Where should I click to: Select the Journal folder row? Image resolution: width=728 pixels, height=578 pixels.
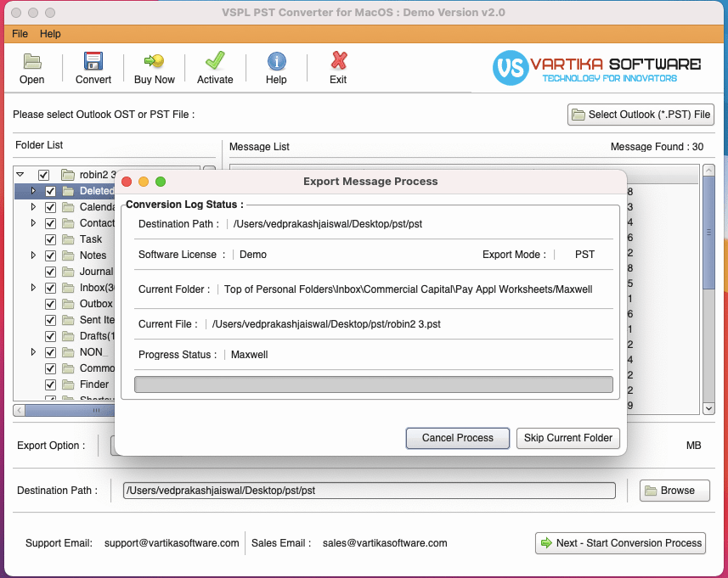click(x=65, y=272)
